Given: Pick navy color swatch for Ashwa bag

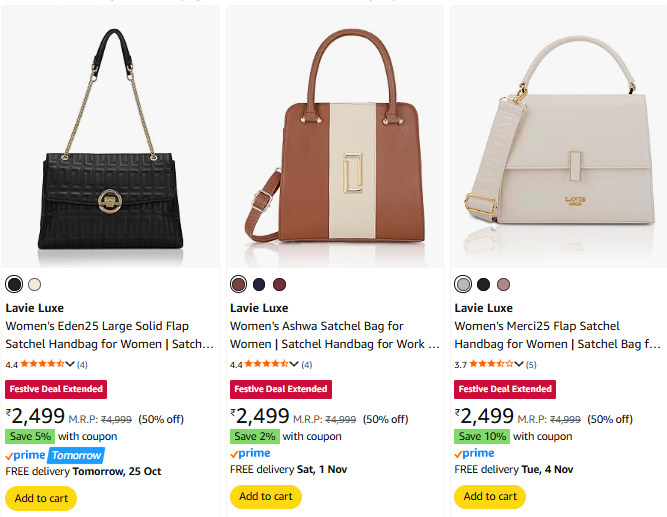Looking at the screenshot, I should point(259,284).
